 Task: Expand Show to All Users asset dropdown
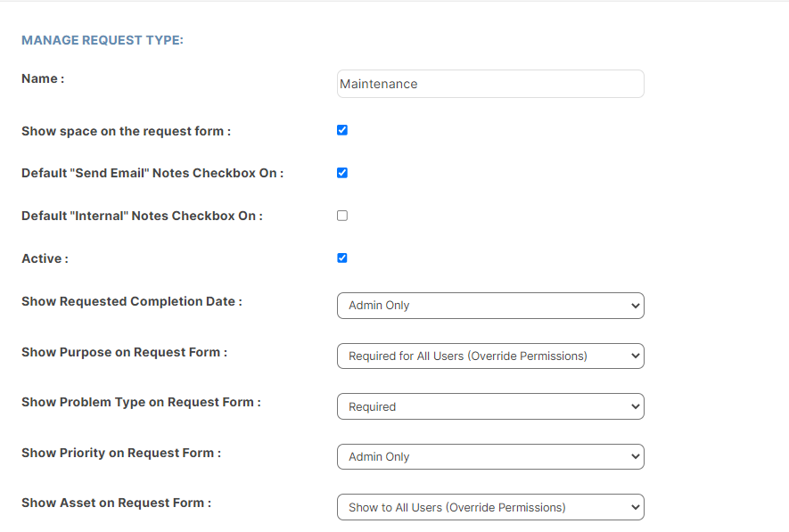[x=490, y=507]
